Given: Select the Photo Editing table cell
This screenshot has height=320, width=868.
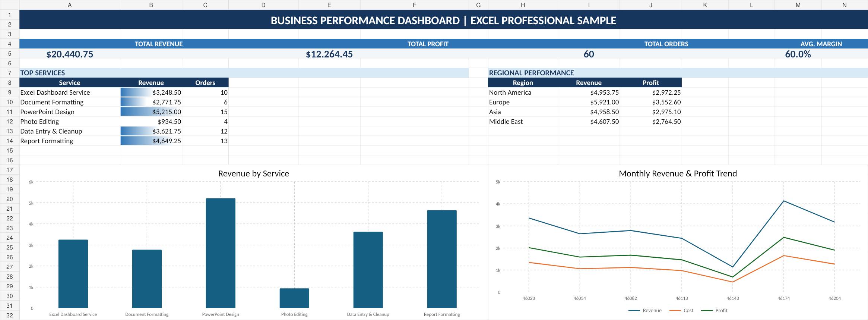Looking at the screenshot, I should tap(70, 122).
